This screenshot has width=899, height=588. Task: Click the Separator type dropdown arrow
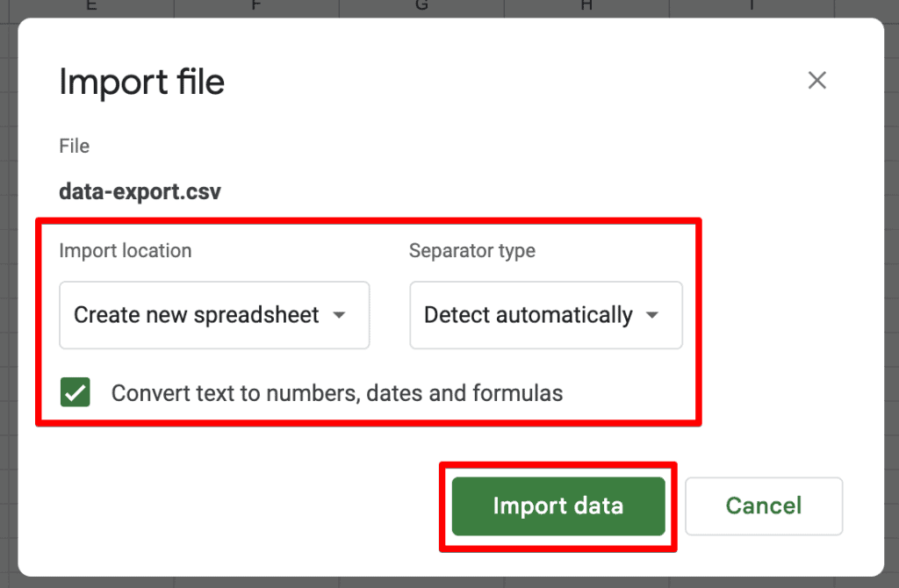652,315
